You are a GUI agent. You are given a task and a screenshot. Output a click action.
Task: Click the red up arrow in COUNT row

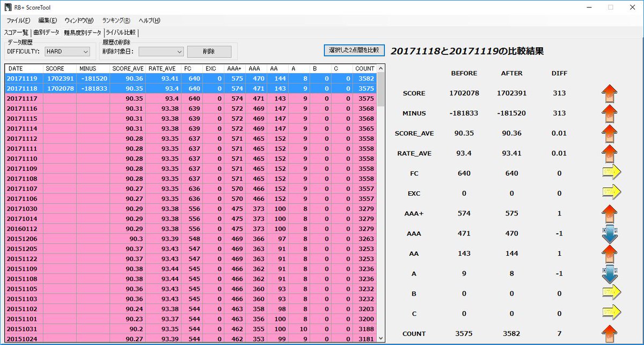coord(610,334)
